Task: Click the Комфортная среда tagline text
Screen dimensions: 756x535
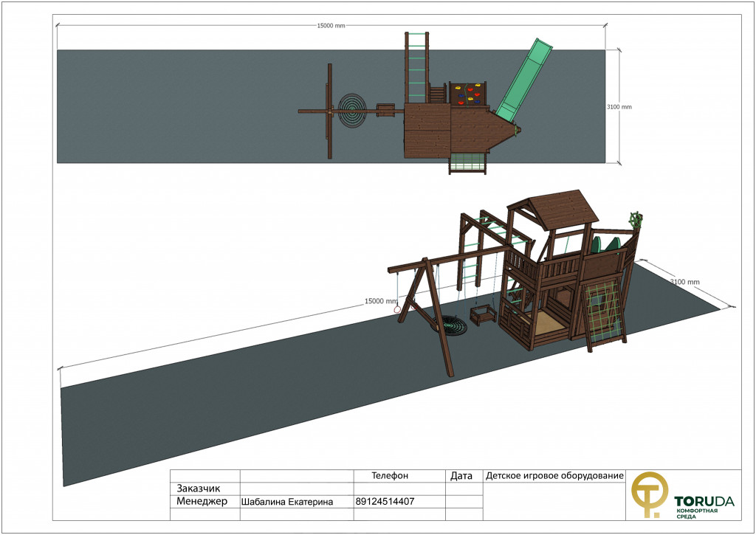Action: [696, 512]
